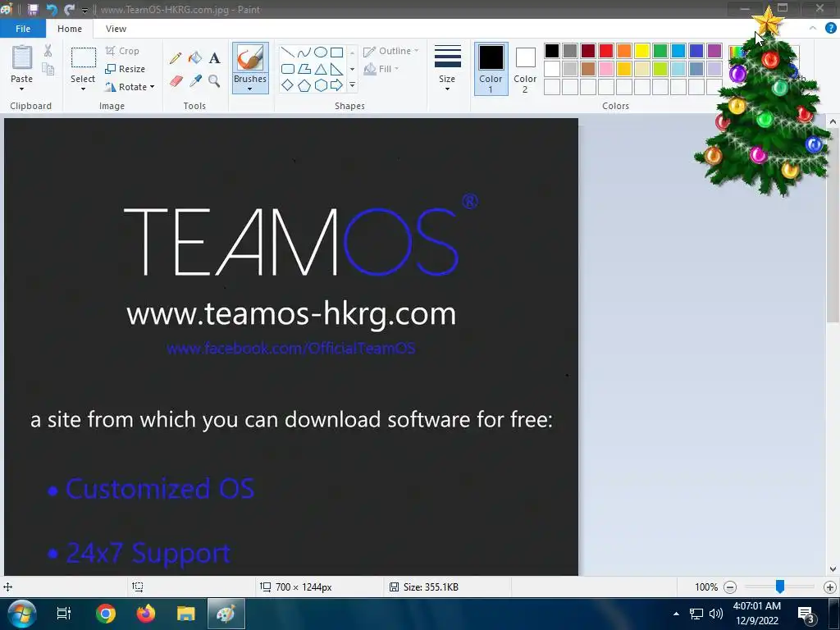
Task: Click the Paste clipboard icon
Action: tap(22, 57)
